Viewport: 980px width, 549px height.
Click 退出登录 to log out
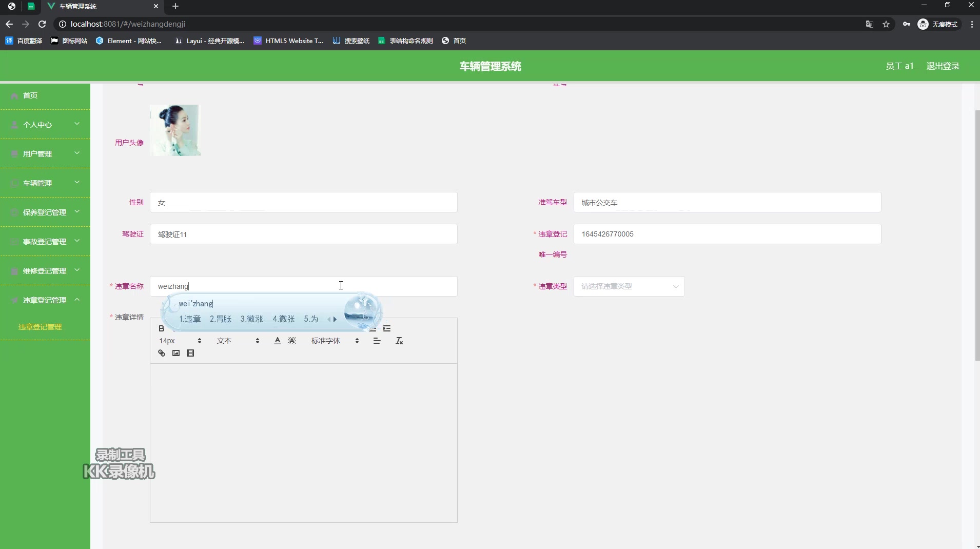point(943,66)
